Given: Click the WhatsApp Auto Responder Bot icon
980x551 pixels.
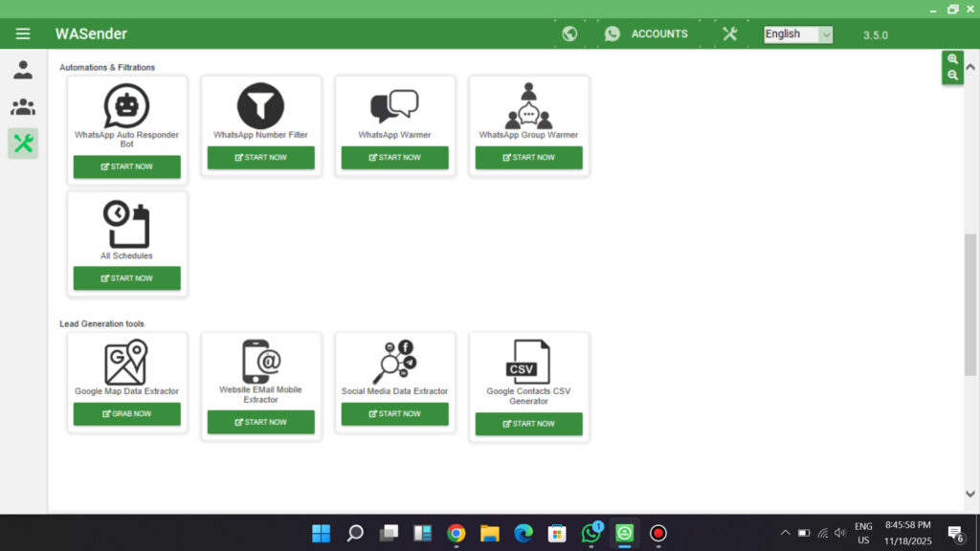Looking at the screenshot, I should (126, 105).
